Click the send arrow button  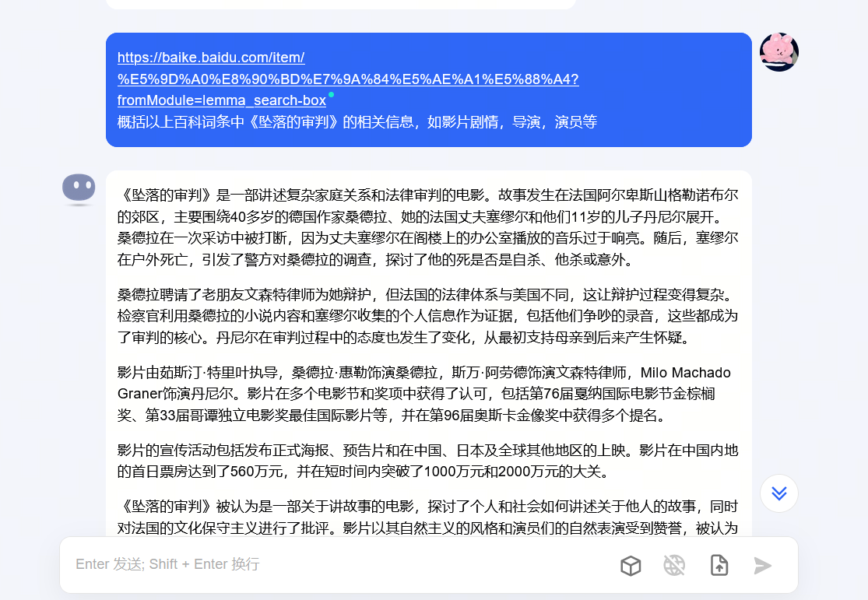762,566
